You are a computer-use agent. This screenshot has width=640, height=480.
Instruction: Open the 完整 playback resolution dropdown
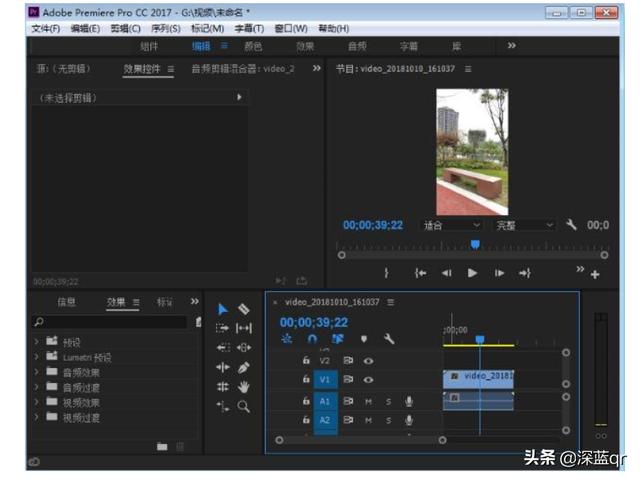click(x=524, y=225)
